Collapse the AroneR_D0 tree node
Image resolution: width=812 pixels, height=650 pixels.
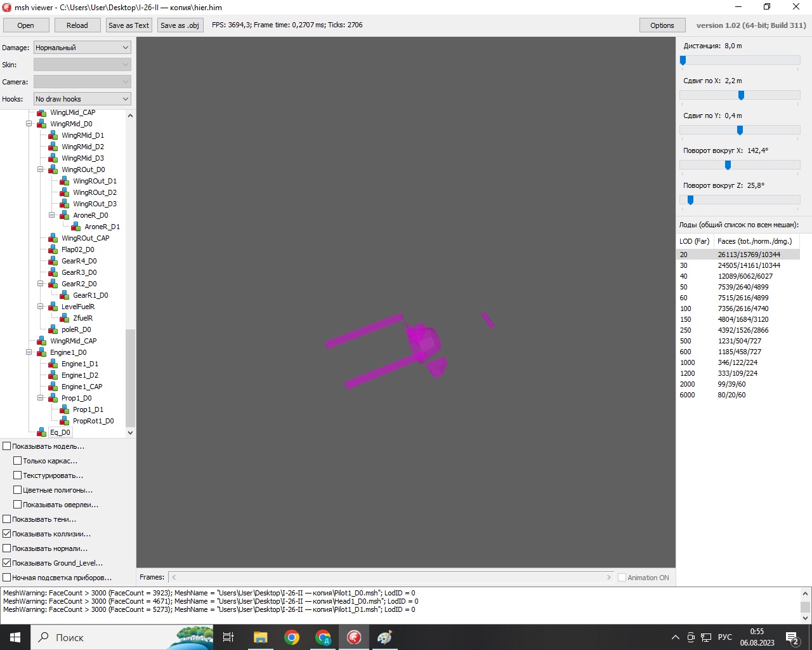pos(52,215)
